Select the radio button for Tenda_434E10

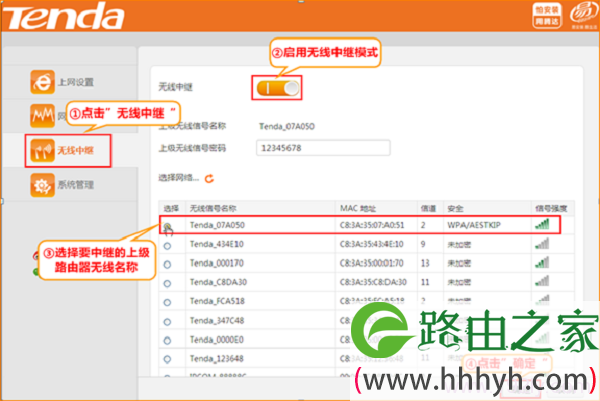coord(167,246)
